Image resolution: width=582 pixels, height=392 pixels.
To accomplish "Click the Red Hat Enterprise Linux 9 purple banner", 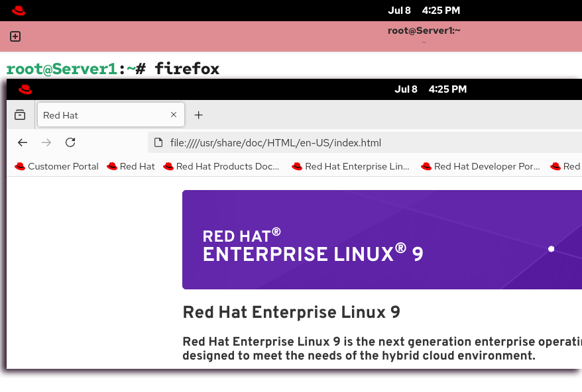I will click(382, 240).
